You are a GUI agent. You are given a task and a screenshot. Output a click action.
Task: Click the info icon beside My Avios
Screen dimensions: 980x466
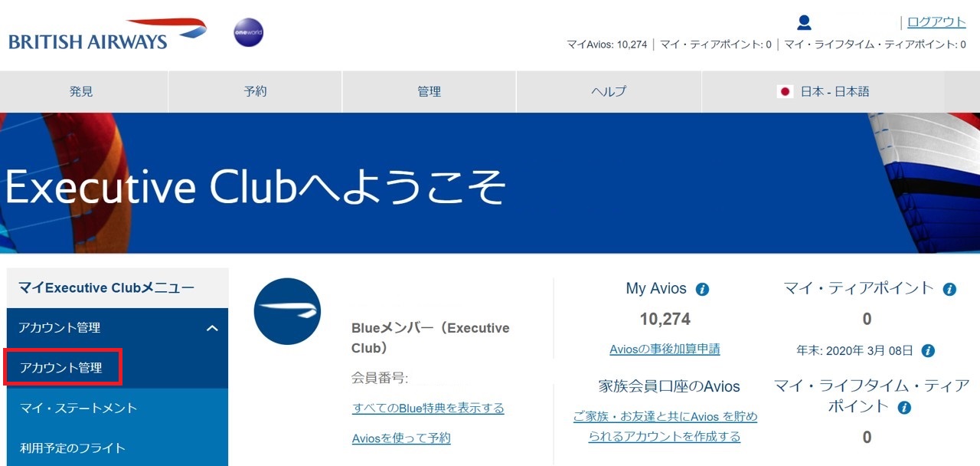pos(702,290)
